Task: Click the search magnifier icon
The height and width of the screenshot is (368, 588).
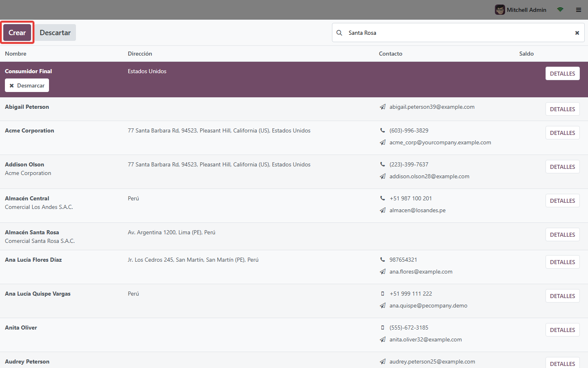Action: (x=339, y=33)
